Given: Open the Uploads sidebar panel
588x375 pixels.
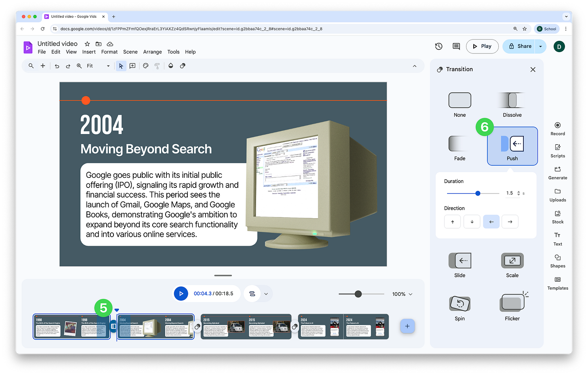Looking at the screenshot, I should click(x=558, y=195).
